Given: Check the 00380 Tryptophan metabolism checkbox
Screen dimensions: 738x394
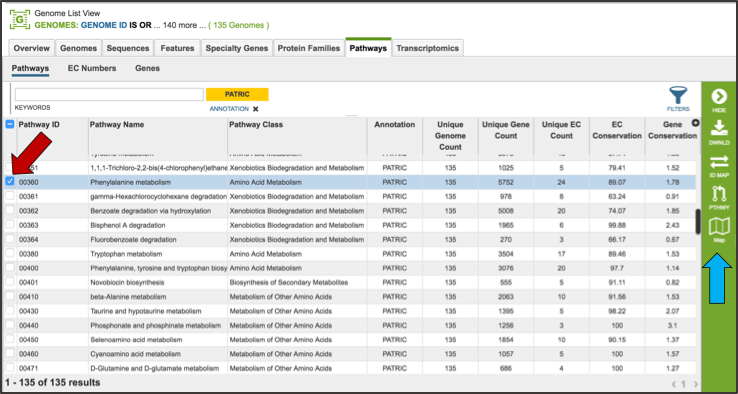Looking at the screenshot, I should point(9,254).
